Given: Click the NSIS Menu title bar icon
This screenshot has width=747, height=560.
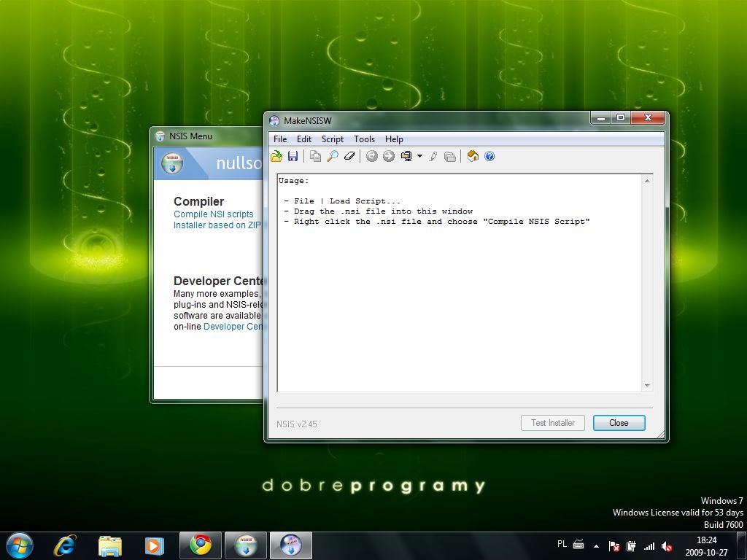Looking at the screenshot, I should 160,136.
